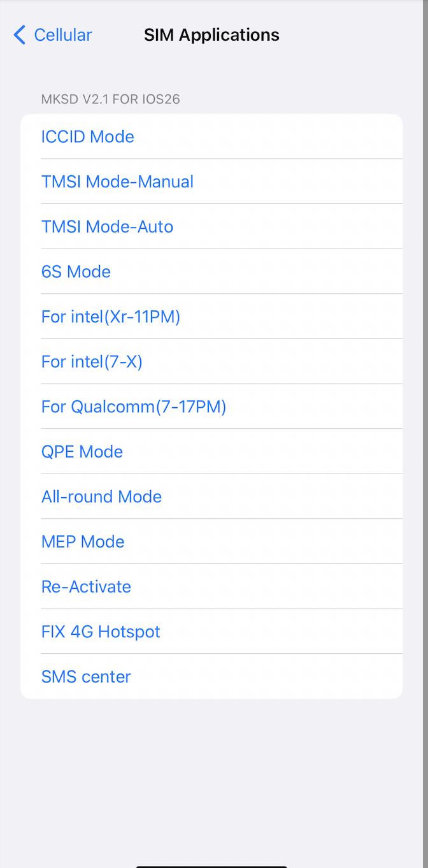Tap the SIM Applications page title
Image resolution: width=428 pixels, height=868 pixels.
click(211, 35)
